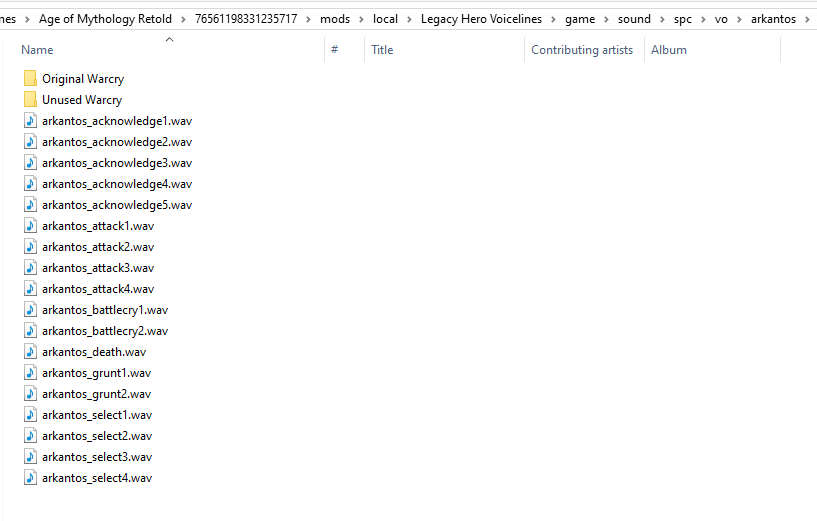This screenshot has width=817, height=521.
Task: Expand the chevron after 'sound' in breadcrumb
Action: [662, 19]
